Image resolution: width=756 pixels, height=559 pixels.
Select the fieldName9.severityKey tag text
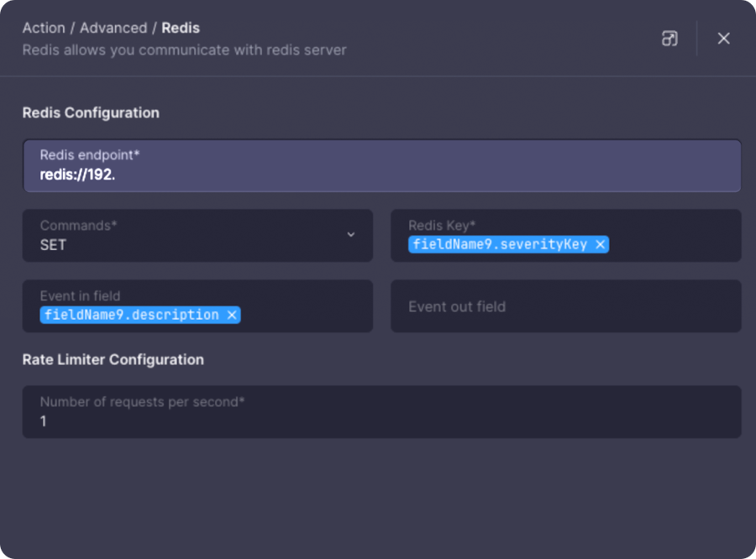pyautogui.click(x=500, y=245)
